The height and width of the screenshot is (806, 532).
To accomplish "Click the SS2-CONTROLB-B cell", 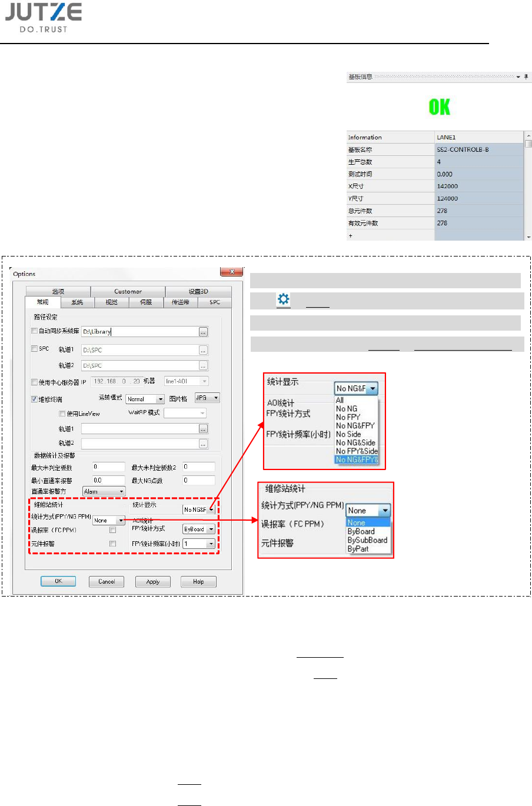I will (479, 149).
